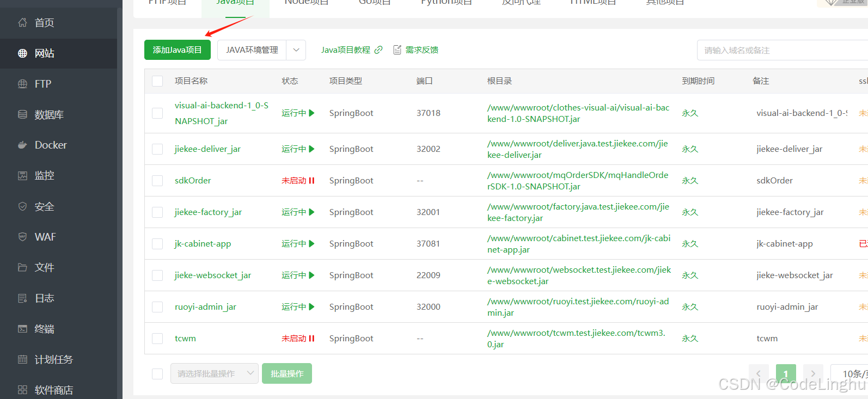This screenshot has height=399, width=868.
Task: Open the sdkOrder project name link
Action: [193, 180]
